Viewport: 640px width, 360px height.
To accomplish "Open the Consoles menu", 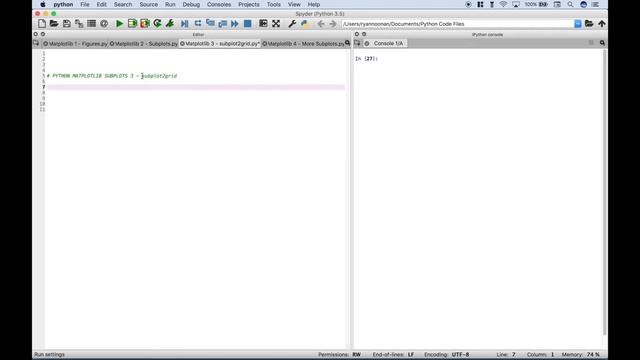I will coord(219,4).
